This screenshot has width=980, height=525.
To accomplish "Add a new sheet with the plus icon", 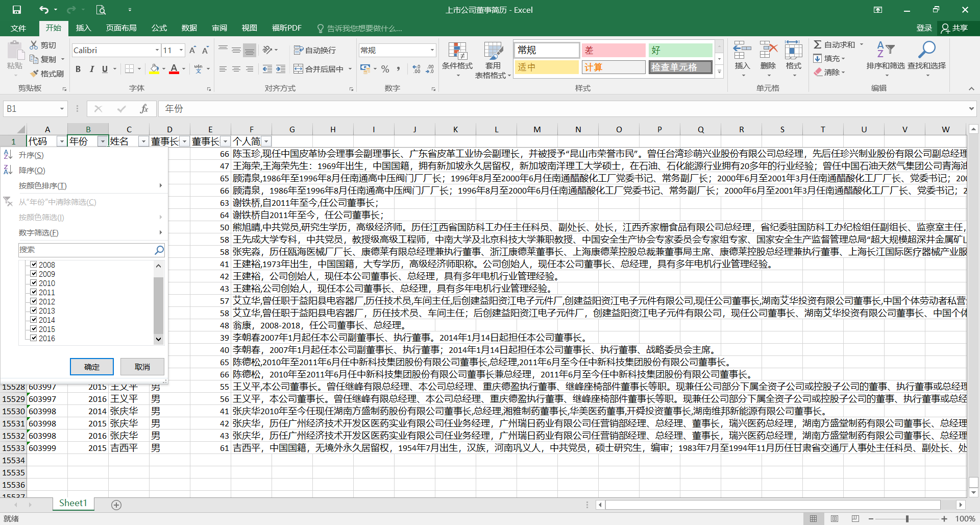I will pos(116,505).
